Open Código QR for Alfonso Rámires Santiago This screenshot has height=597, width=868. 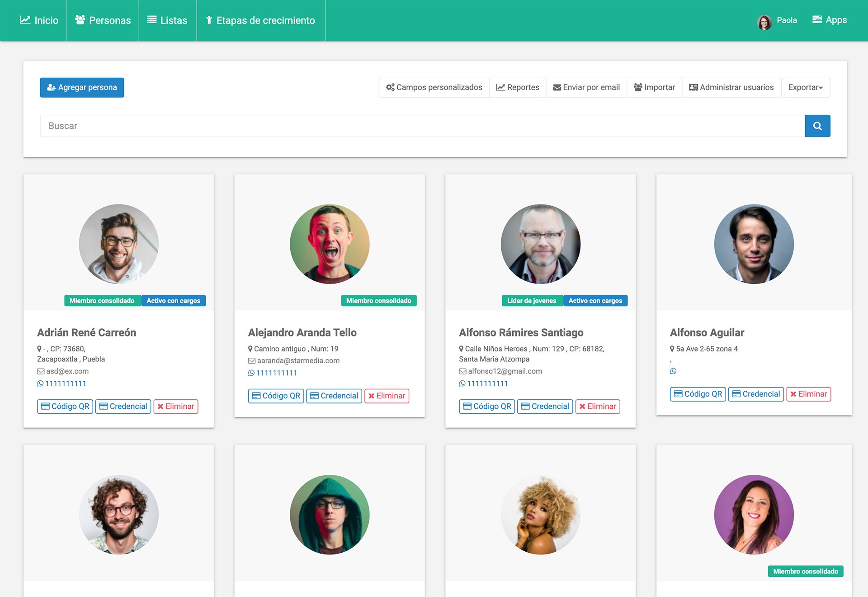(x=487, y=406)
